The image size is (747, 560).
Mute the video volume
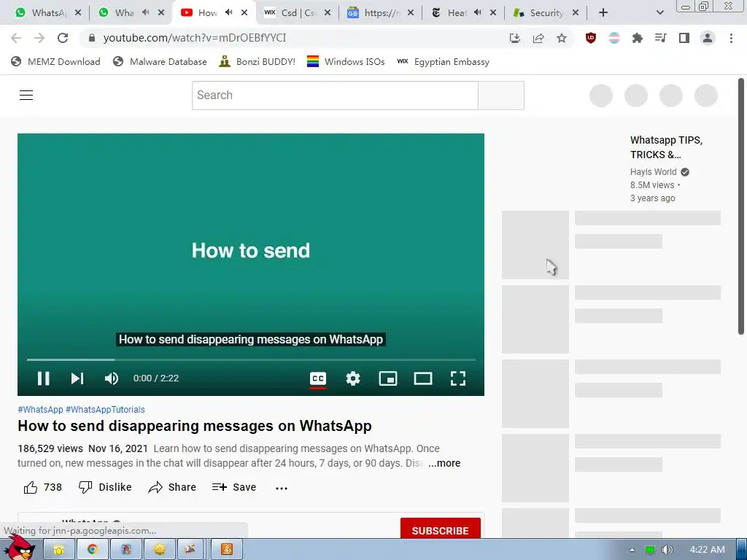[112, 378]
